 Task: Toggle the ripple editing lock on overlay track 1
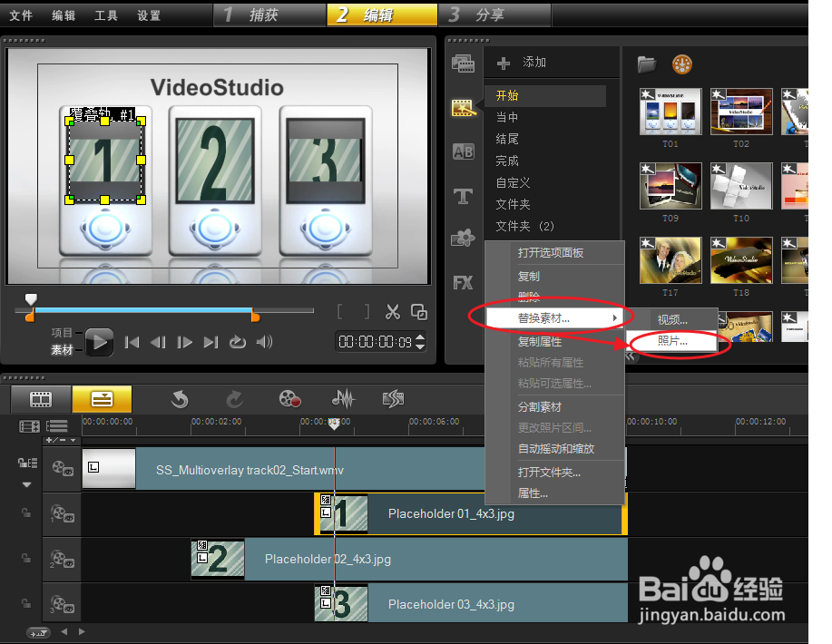25,512
